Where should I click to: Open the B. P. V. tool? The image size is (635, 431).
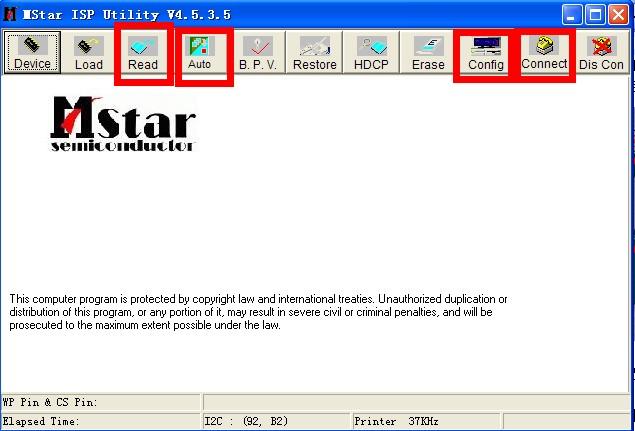[258, 53]
